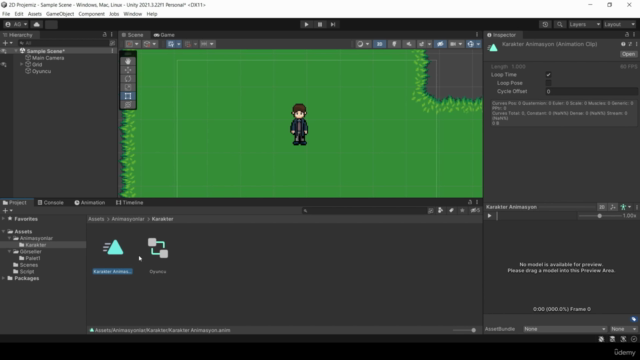640x360 pixels.
Task: Toggle scene visibility hidden-objects icon
Action: [440, 44]
